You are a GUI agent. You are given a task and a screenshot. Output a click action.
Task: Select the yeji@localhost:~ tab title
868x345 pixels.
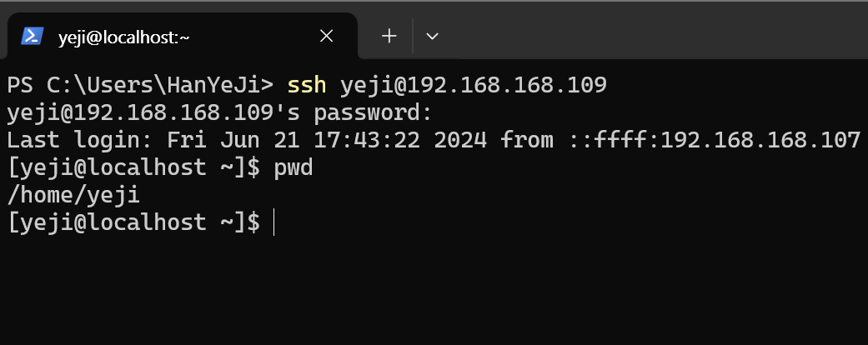124,37
